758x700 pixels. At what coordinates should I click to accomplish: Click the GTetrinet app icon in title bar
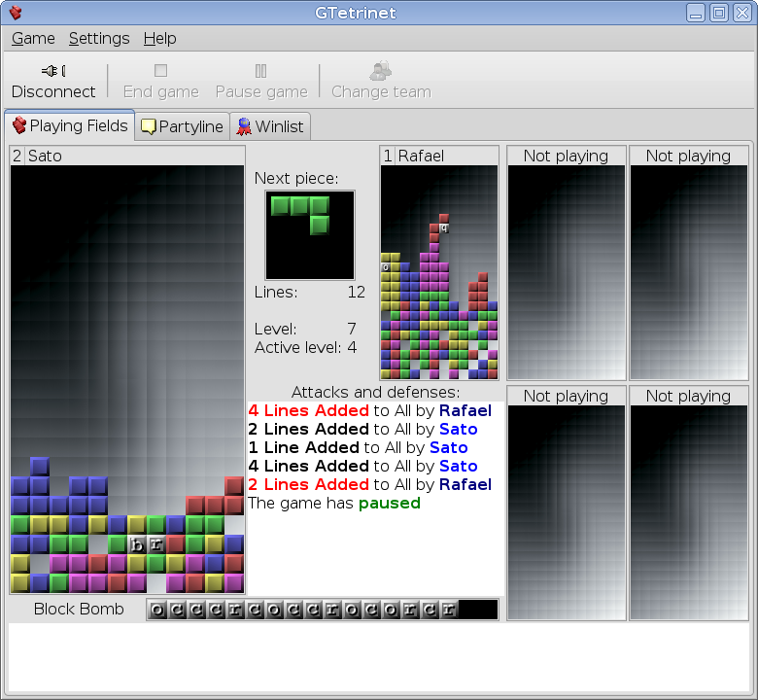(x=16, y=13)
